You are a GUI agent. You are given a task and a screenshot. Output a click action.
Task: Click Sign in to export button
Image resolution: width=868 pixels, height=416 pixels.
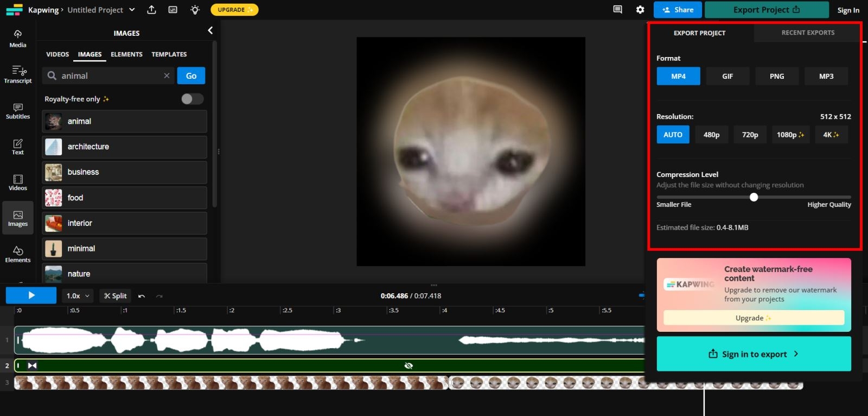(754, 354)
